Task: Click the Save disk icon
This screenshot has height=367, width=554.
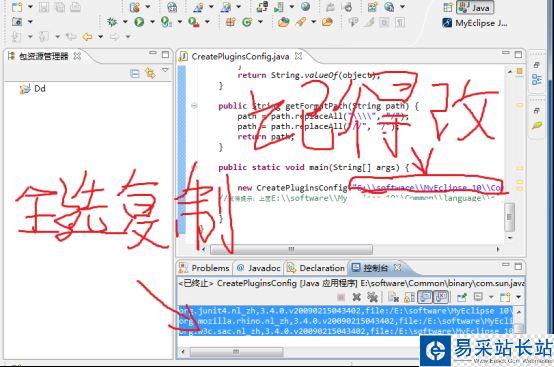Action: (44, 7)
